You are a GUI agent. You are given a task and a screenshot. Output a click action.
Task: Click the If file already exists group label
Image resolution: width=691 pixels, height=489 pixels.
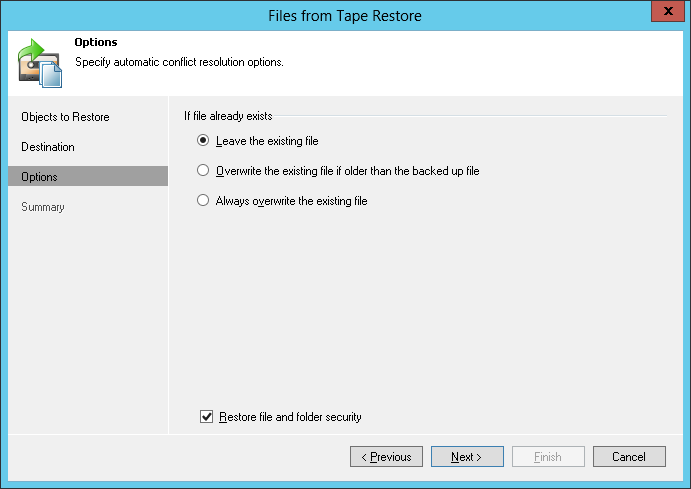[228, 116]
